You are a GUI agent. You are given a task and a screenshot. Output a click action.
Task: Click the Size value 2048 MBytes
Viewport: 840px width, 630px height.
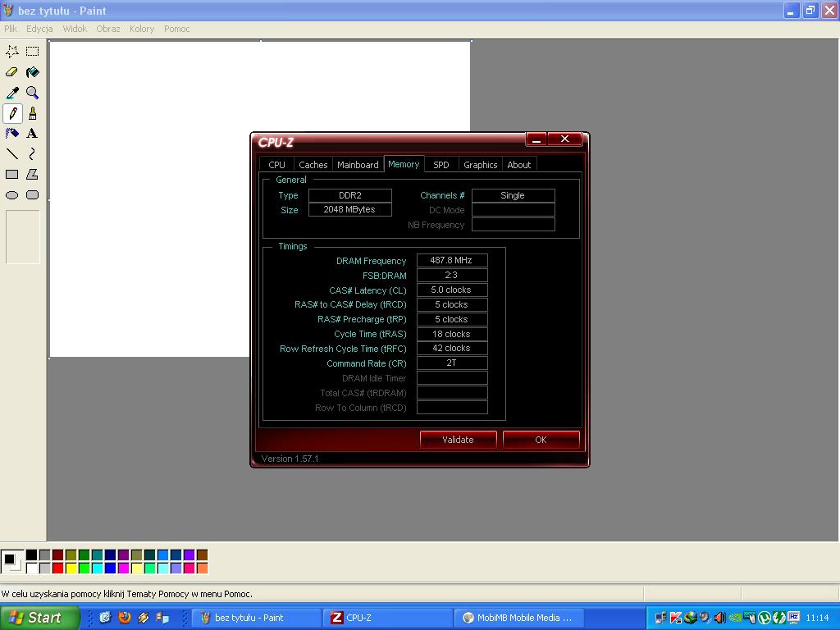(349, 209)
